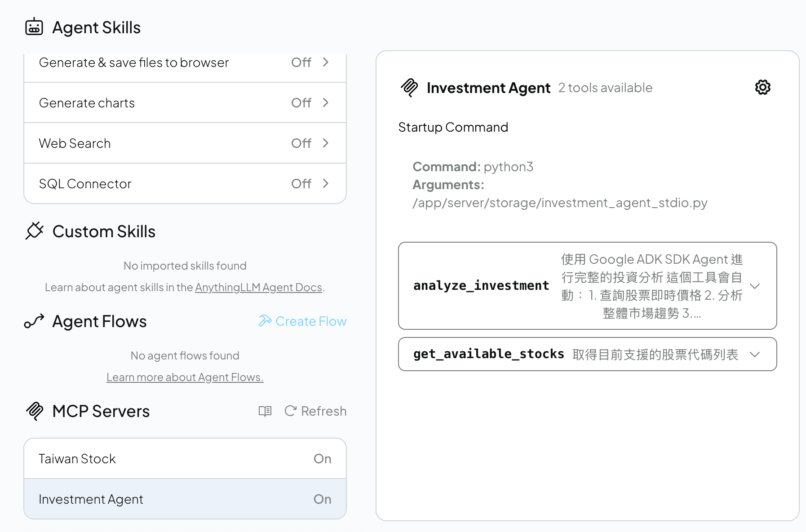806x532 pixels.
Task: Click the Agent Flows icon
Action: (34, 321)
